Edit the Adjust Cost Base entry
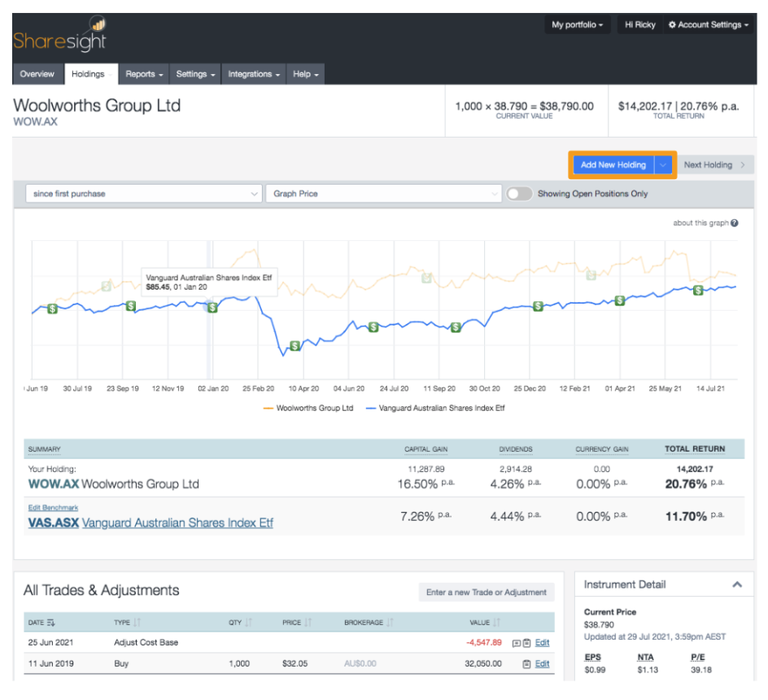This screenshot has height=700, width=768. click(x=542, y=643)
